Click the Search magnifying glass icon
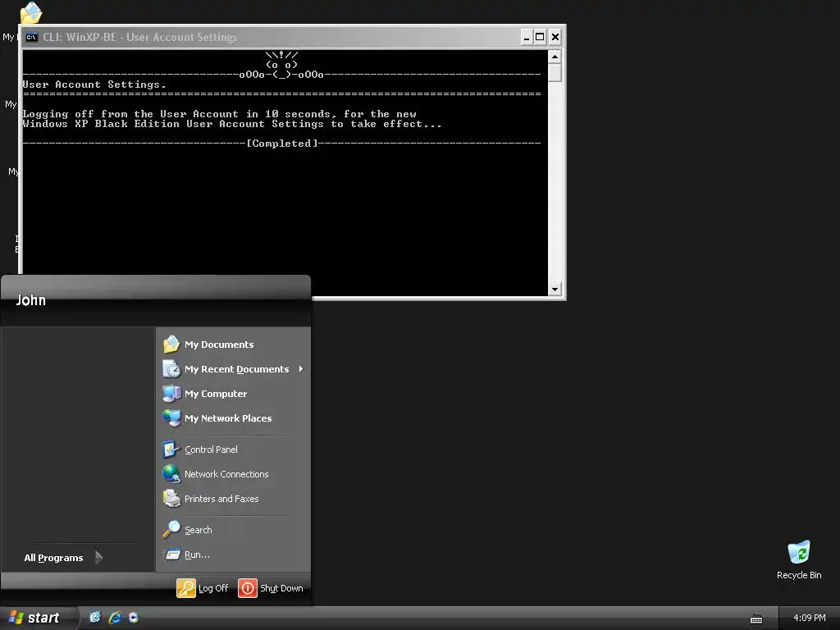 pos(171,530)
